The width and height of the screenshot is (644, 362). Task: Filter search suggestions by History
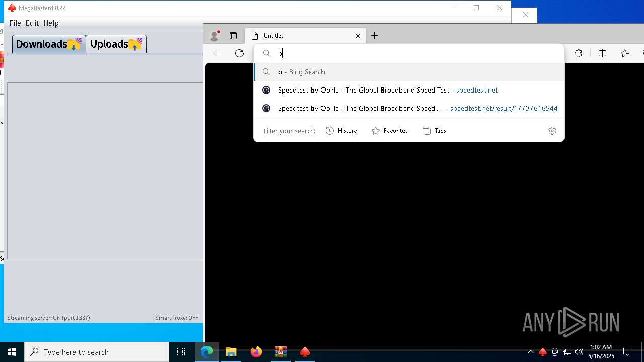(x=341, y=131)
